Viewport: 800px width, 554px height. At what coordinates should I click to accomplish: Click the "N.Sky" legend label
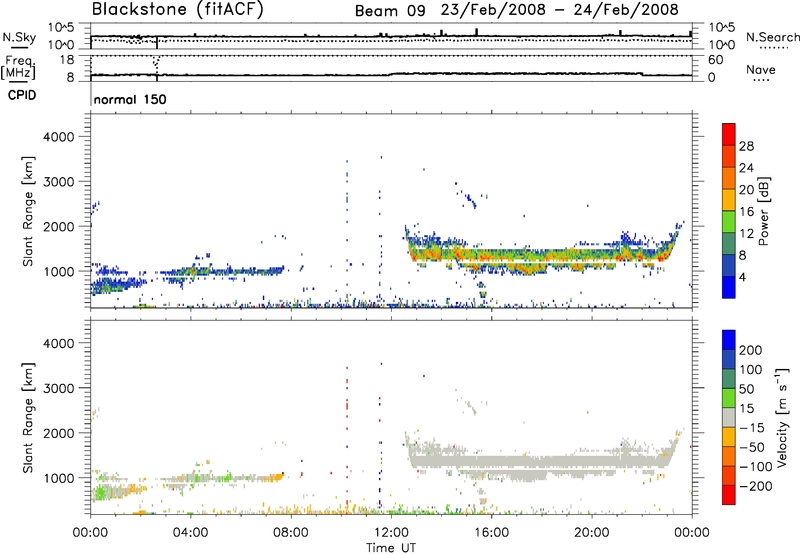point(19,37)
